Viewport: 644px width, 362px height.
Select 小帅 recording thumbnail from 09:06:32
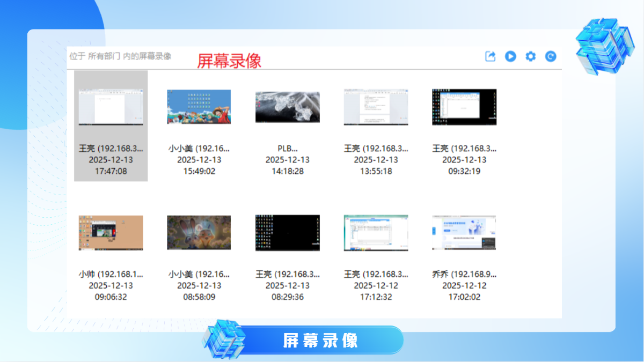[x=111, y=233]
